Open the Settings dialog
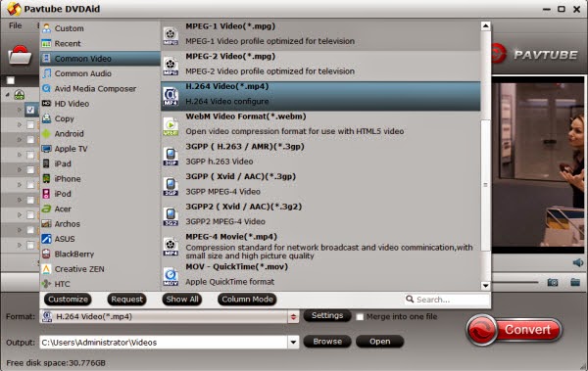588x371 pixels. coord(327,315)
